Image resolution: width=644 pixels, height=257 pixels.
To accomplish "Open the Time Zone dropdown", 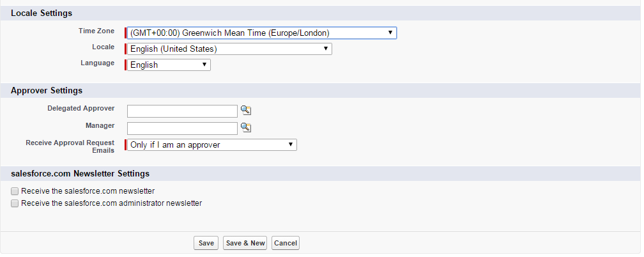I will [262, 33].
